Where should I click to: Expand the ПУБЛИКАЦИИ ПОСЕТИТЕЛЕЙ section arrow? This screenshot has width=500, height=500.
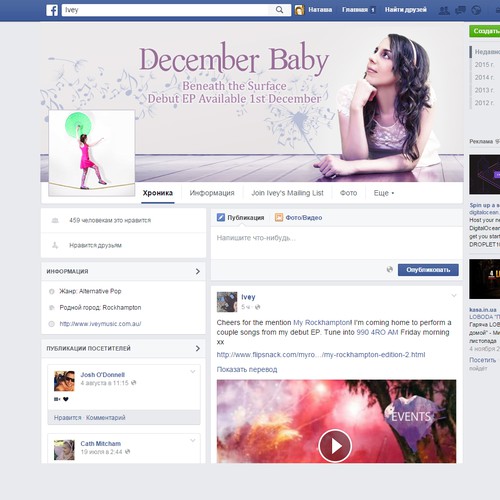[198, 348]
